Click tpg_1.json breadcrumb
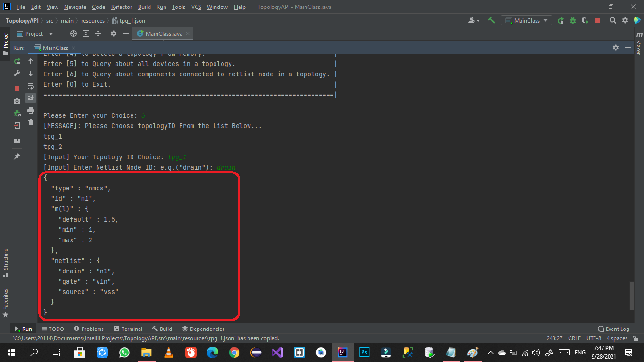Screen dimensions: 644x362 pyautogui.click(x=129, y=21)
